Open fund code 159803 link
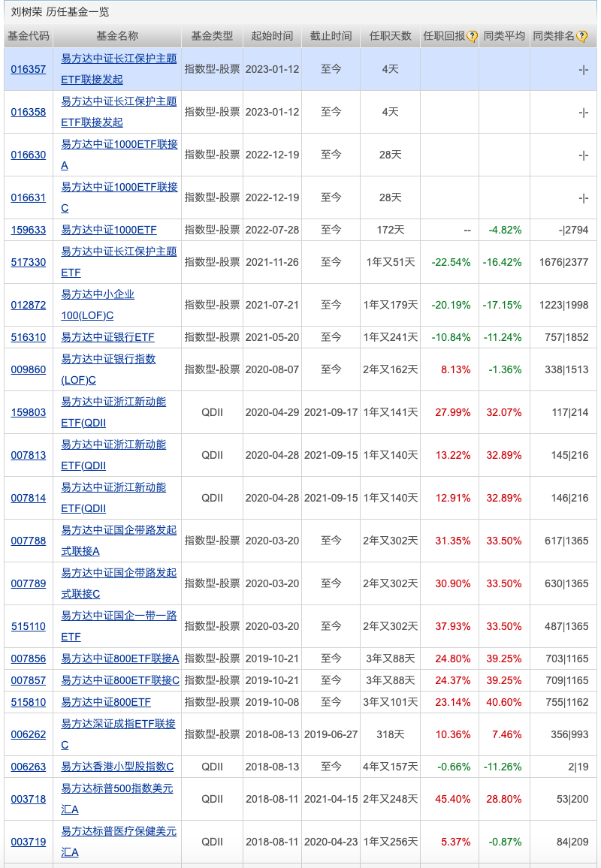601x868 pixels. (29, 412)
